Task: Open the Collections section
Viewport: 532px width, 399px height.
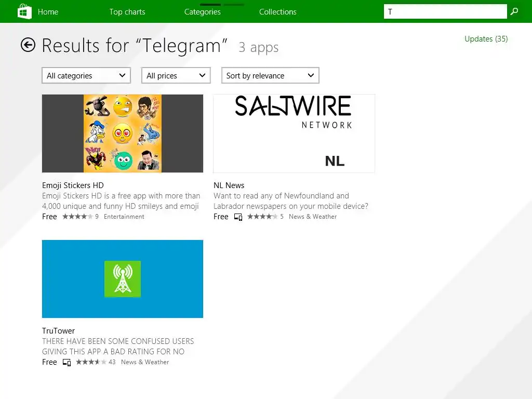Action: click(x=278, y=12)
